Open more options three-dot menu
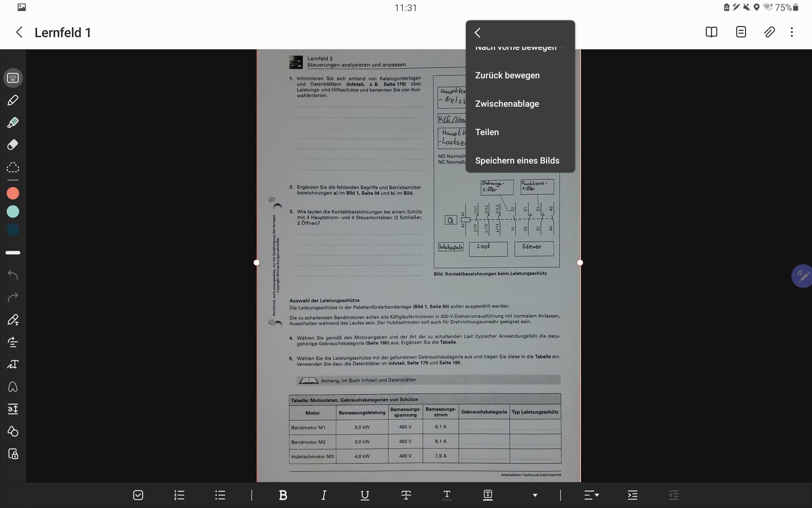Screen dimensions: 812x508 [792, 32]
